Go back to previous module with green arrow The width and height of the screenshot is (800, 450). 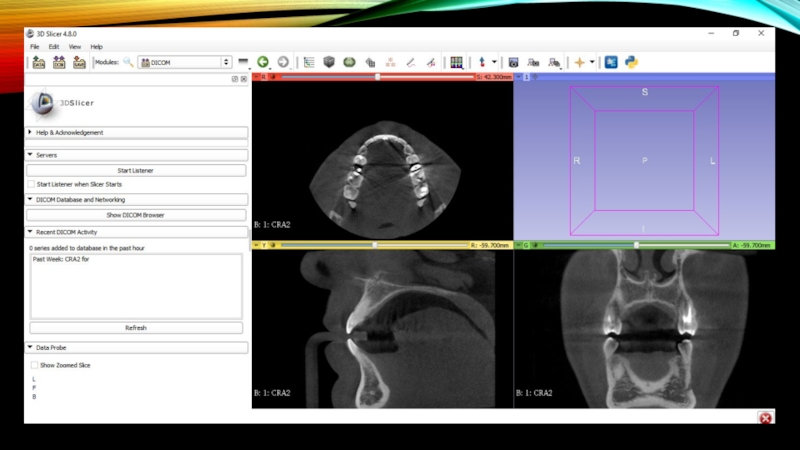click(263, 62)
